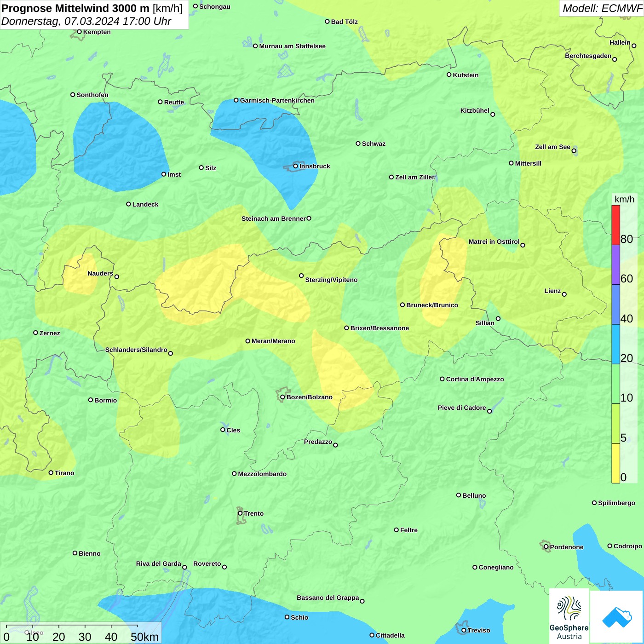
Task: Click the Kempten city marker
Action: click(79, 32)
